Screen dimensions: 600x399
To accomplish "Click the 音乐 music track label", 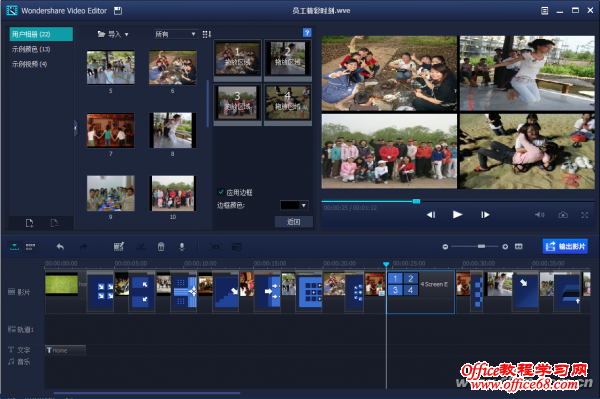I will pos(19,362).
